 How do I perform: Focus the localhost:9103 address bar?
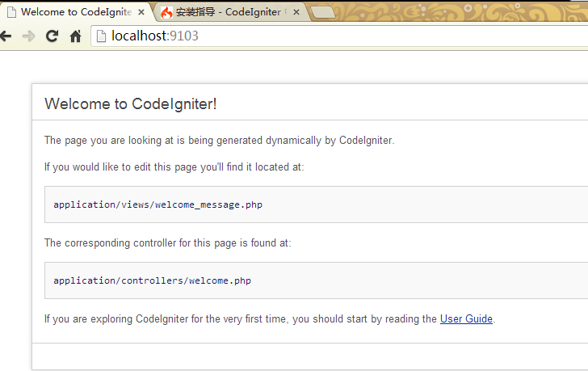323,36
